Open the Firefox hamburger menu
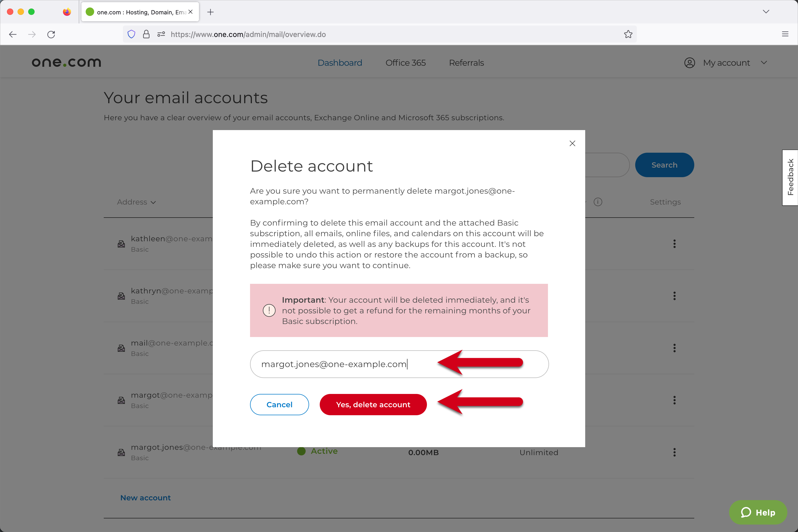This screenshot has width=798, height=532. coord(785,34)
